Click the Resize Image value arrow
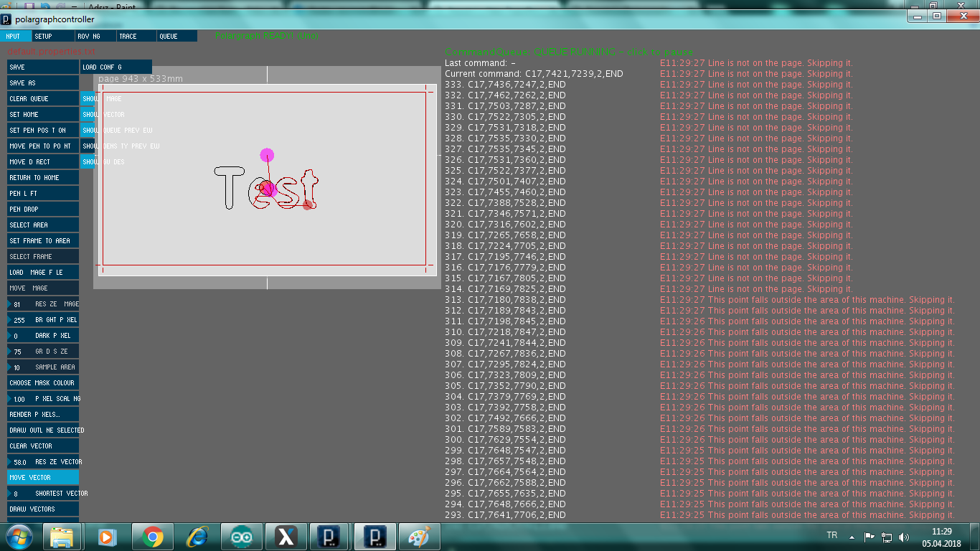This screenshot has height=551, width=980. 10,304
